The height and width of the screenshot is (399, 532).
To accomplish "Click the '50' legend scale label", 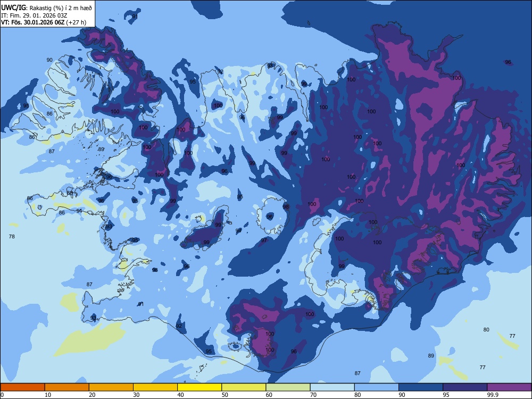I will pos(225,395).
